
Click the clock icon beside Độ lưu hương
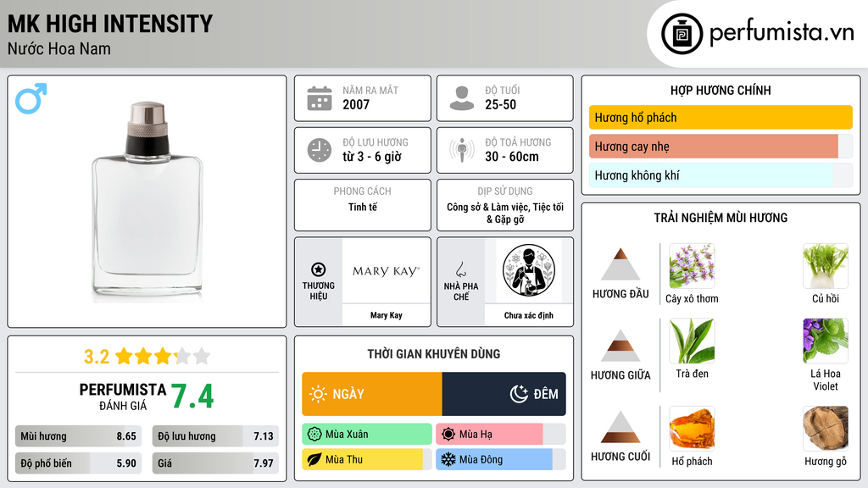click(320, 150)
